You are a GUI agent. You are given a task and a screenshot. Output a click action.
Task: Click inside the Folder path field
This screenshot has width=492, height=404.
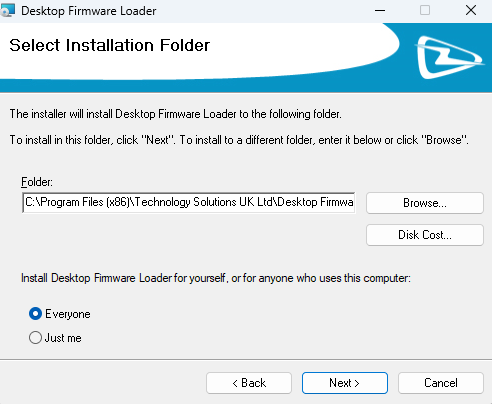189,202
